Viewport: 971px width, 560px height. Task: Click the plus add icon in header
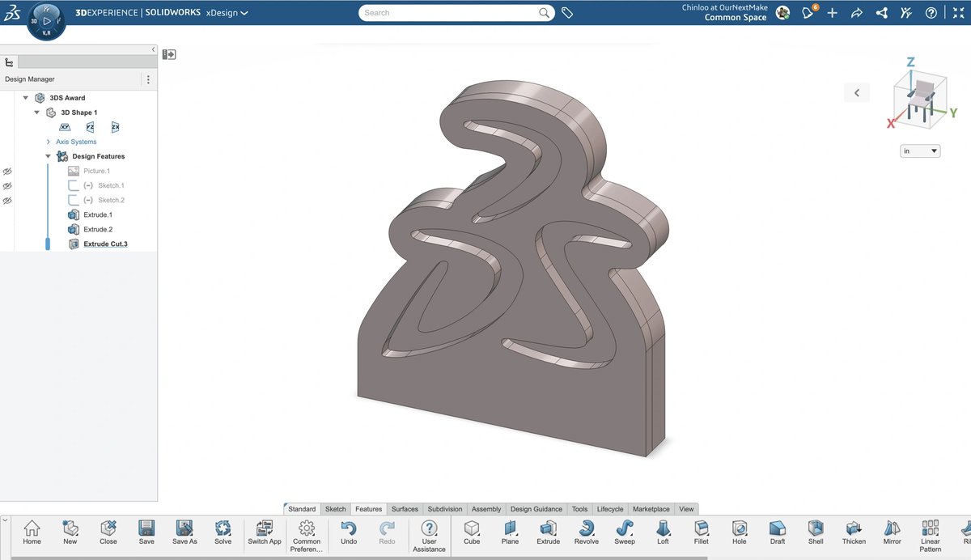[832, 13]
